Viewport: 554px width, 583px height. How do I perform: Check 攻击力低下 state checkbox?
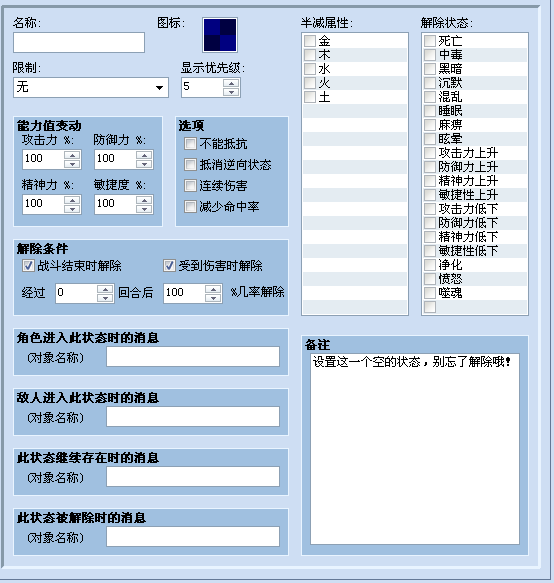[430, 209]
